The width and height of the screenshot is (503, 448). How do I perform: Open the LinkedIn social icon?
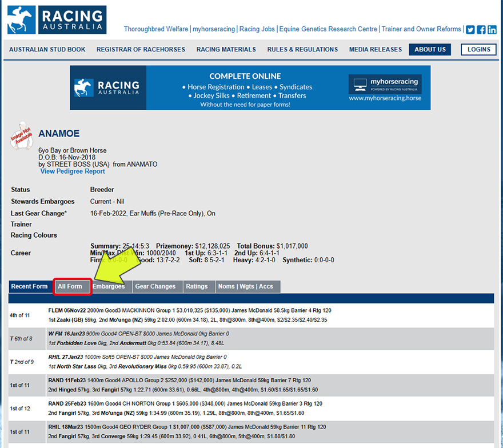coord(492,30)
